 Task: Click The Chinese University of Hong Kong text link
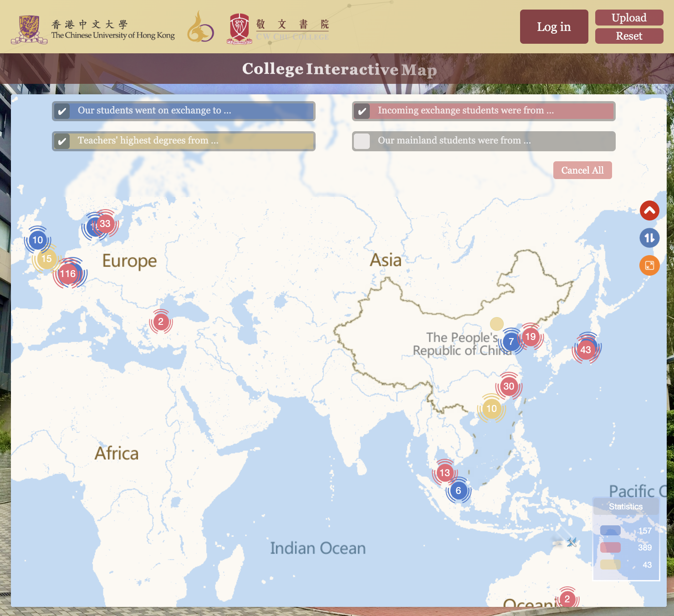[x=113, y=35]
